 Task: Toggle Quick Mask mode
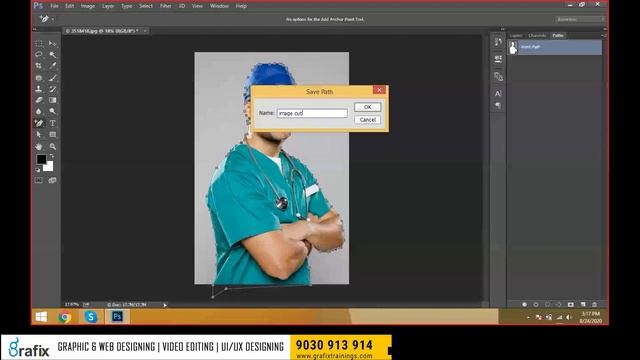(39, 180)
